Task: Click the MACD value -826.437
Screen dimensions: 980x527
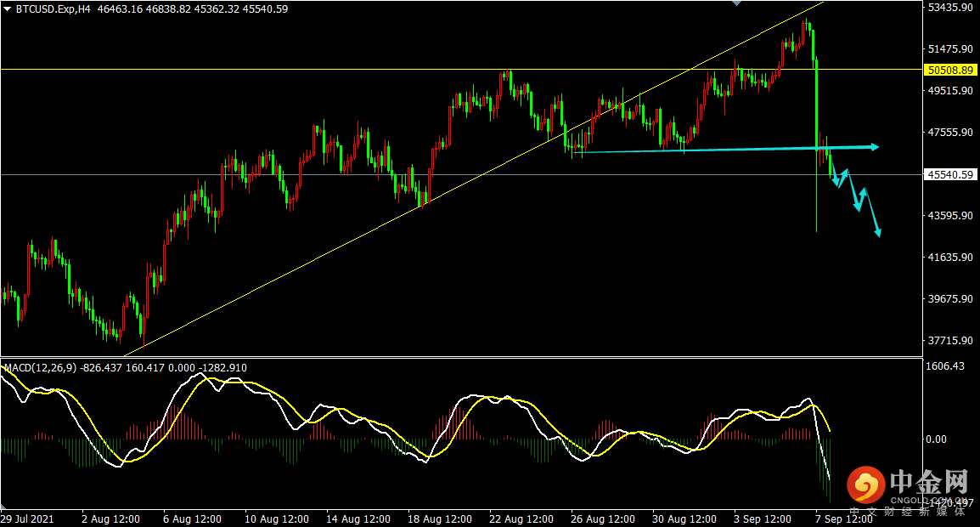Action: pos(101,368)
